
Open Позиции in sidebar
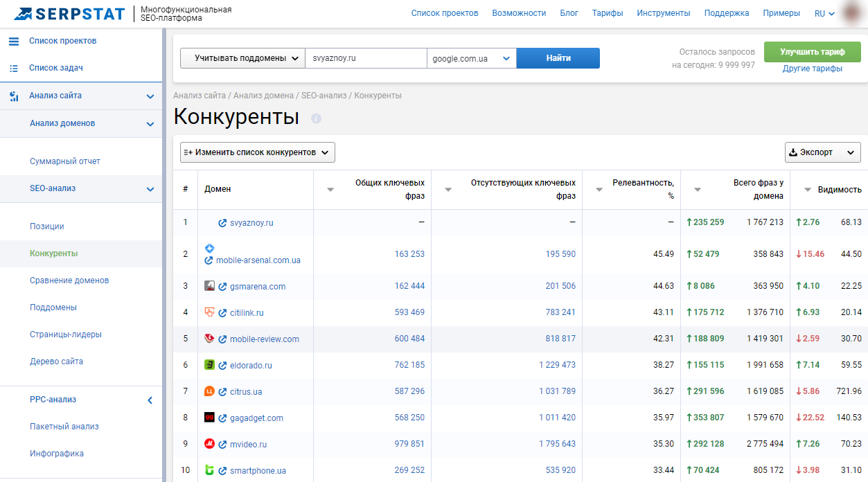pos(47,226)
